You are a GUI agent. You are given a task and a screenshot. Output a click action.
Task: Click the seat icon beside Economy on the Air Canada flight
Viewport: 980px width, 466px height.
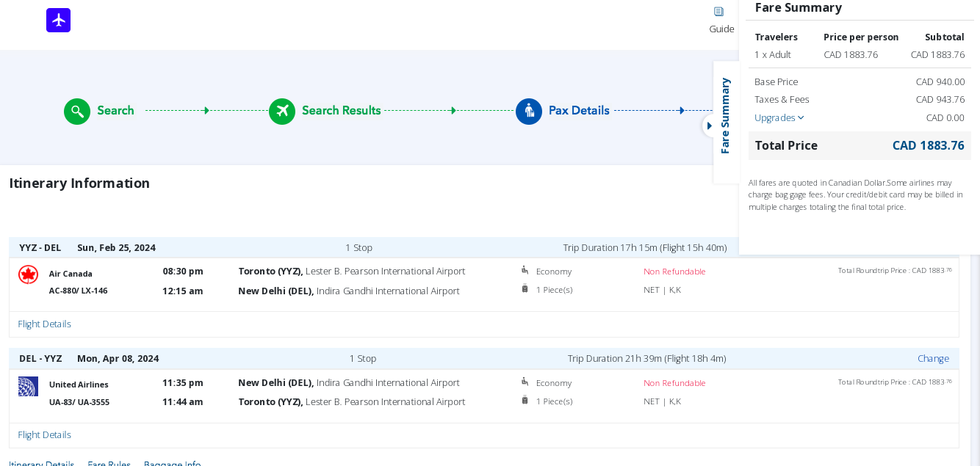pyautogui.click(x=525, y=271)
